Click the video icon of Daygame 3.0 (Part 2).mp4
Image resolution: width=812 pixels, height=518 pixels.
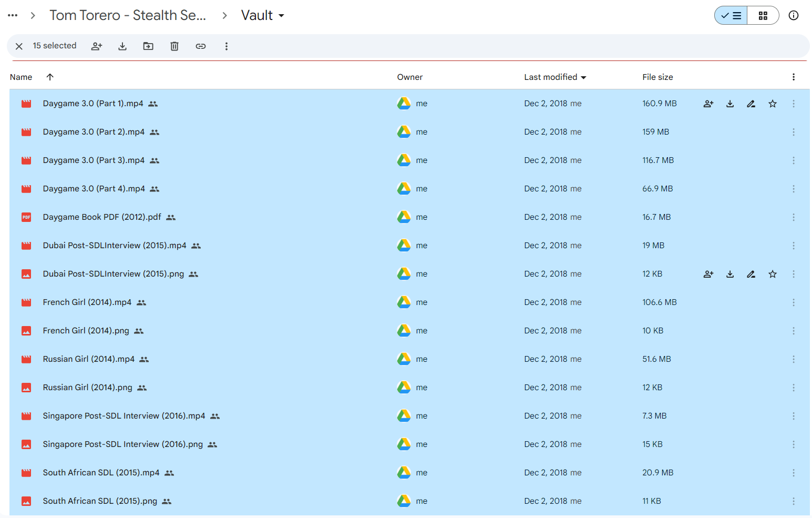tap(26, 132)
